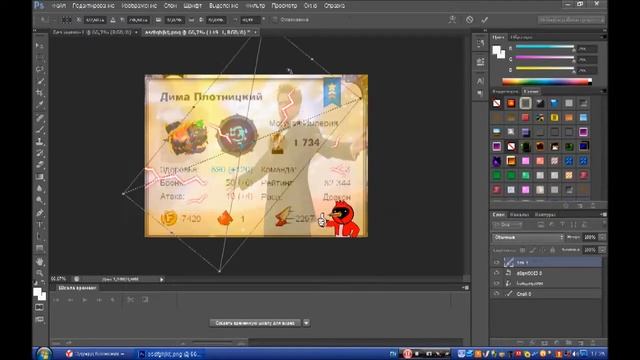This screenshot has width=640, height=360.
Task: Click the R color slider
Action: tap(544, 48)
